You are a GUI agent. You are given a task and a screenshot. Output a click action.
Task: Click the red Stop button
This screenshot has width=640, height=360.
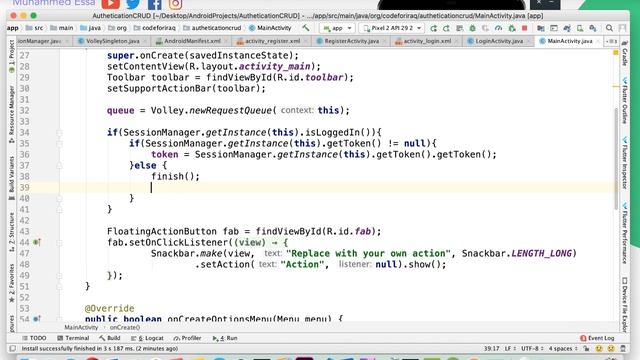(525, 28)
